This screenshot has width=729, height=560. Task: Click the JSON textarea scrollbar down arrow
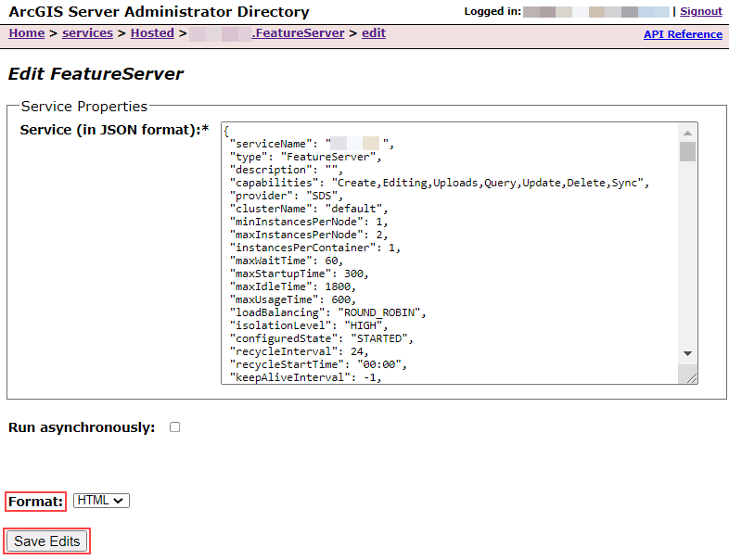coord(687,353)
